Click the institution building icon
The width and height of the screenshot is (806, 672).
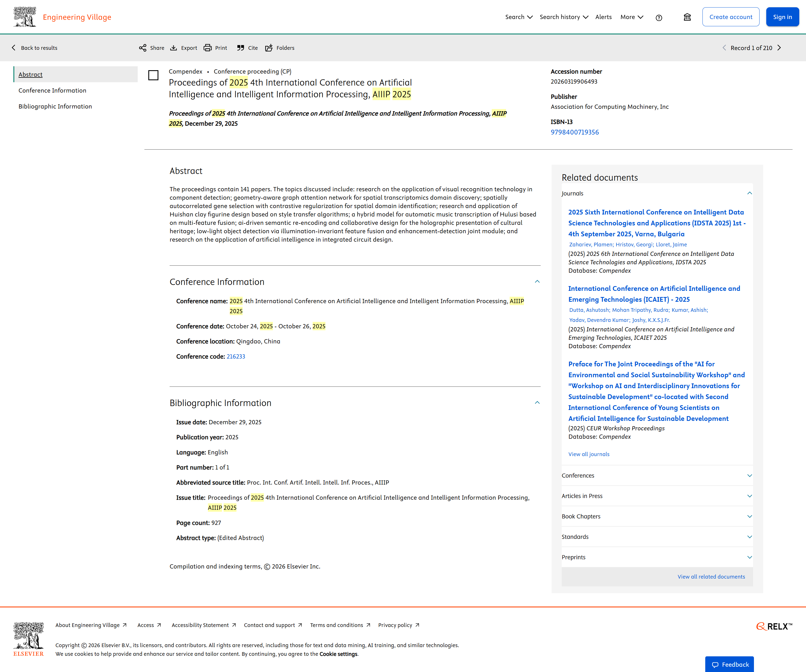[x=687, y=17]
